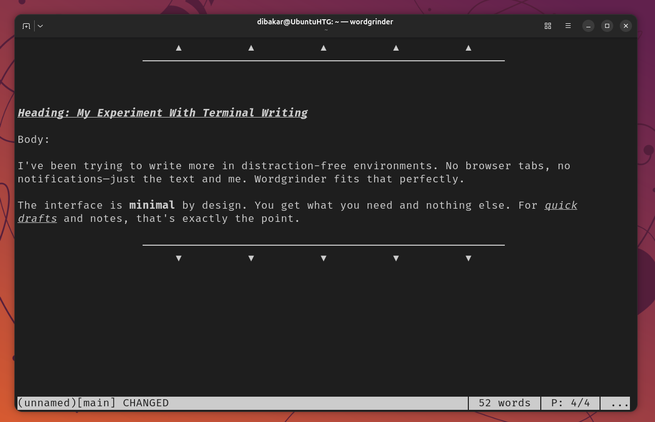Click the '...' status bar segment
The width and height of the screenshot is (655, 422).
point(616,403)
